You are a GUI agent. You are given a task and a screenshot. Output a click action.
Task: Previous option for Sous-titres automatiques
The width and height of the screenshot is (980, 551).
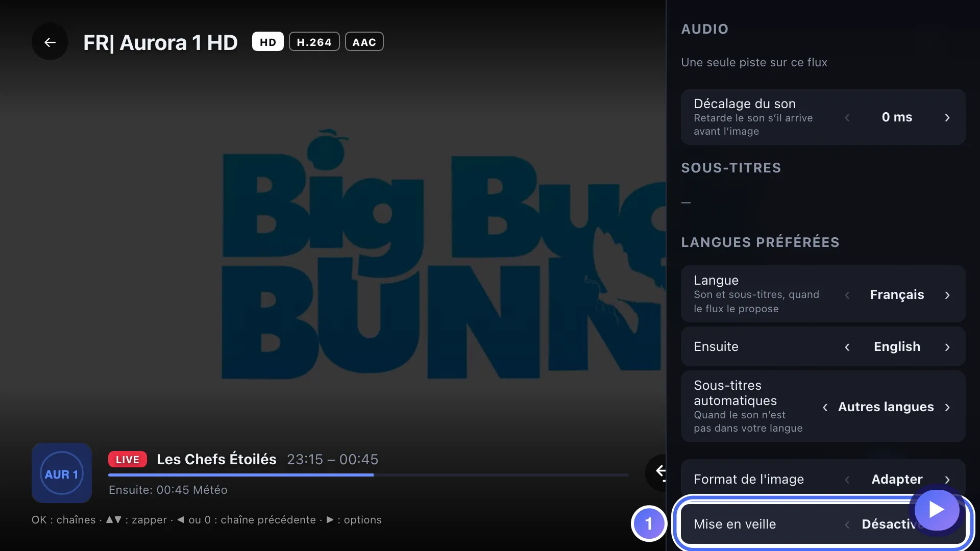coord(825,407)
